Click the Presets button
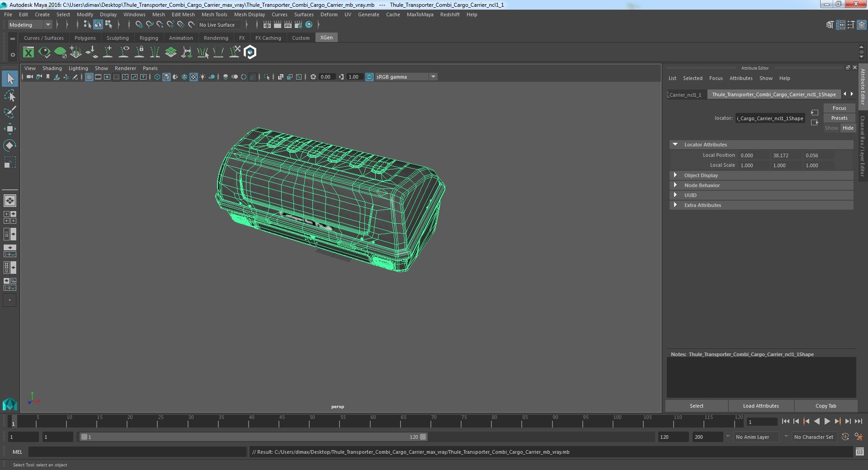This screenshot has height=470, width=868. click(839, 118)
